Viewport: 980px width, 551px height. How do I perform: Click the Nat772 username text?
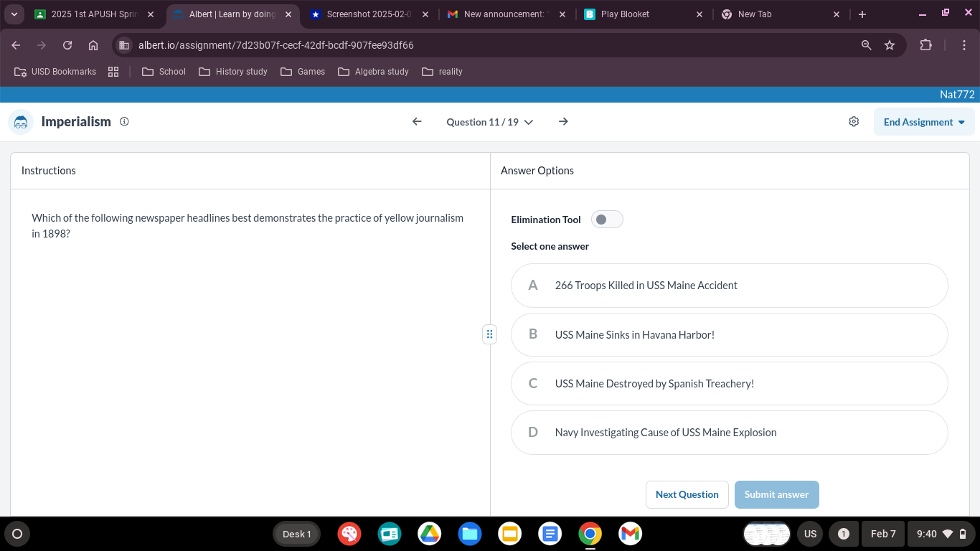point(957,95)
